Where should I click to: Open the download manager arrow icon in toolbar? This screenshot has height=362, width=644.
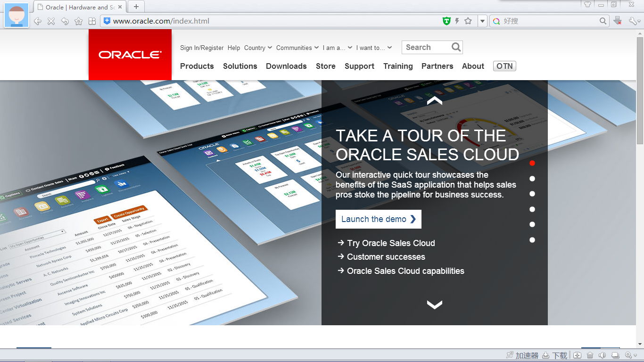point(618,21)
